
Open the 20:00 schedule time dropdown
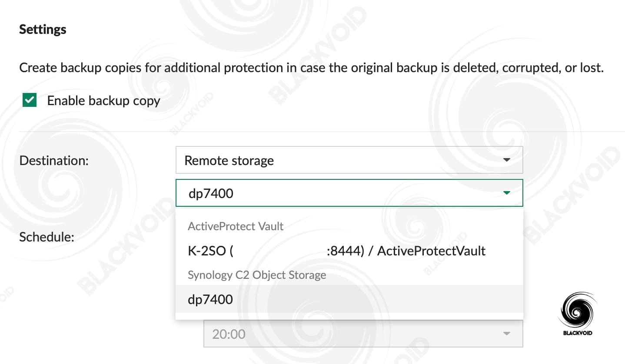click(x=363, y=334)
